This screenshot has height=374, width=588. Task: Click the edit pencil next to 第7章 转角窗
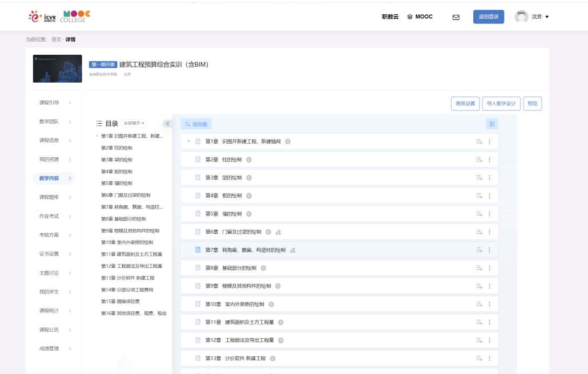coord(292,250)
